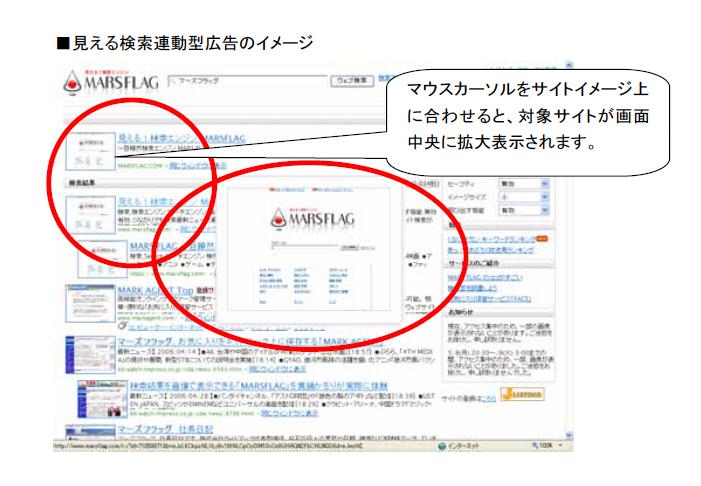Click the こちら link after サイトの登録は

(489, 398)
